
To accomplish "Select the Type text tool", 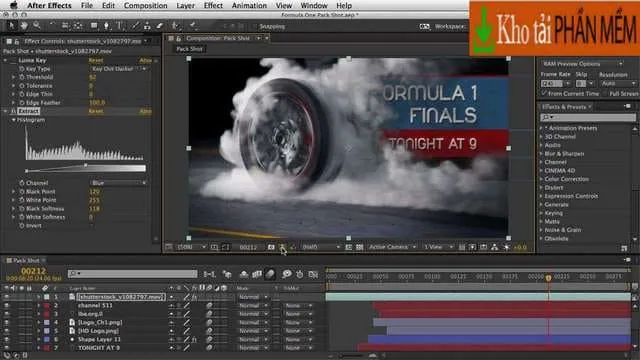I will pos(120,26).
